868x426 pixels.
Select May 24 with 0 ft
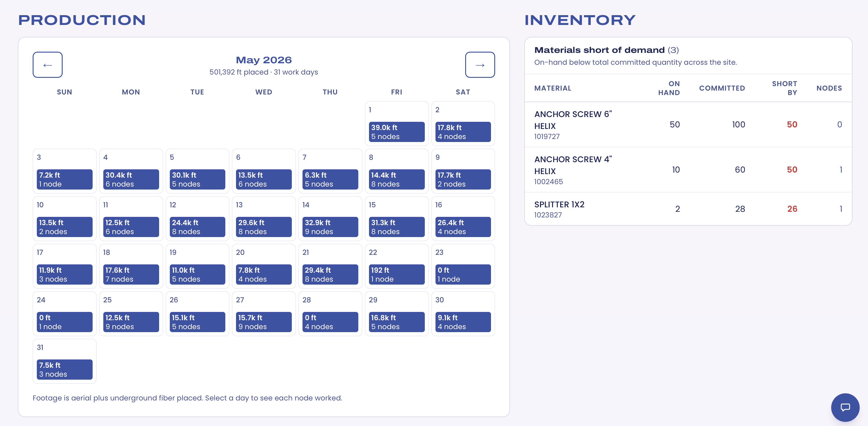(x=64, y=314)
